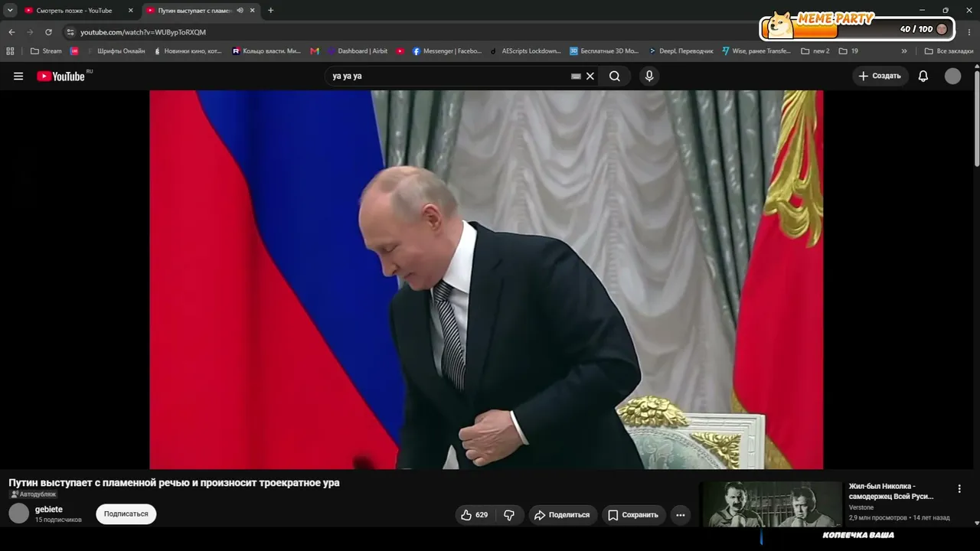The width and height of the screenshot is (980, 551).
Task: Open the Жил-был Николка suggested thumbnail
Action: click(x=771, y=504)
